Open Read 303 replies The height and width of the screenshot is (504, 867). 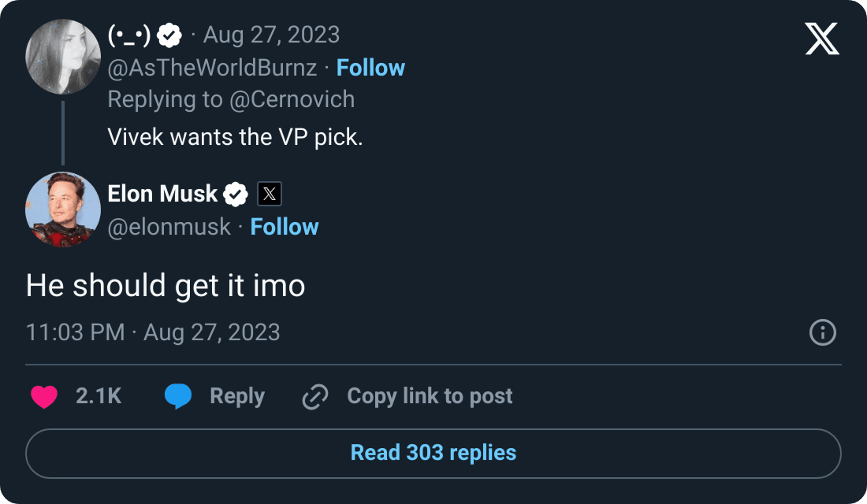[433, 454]
